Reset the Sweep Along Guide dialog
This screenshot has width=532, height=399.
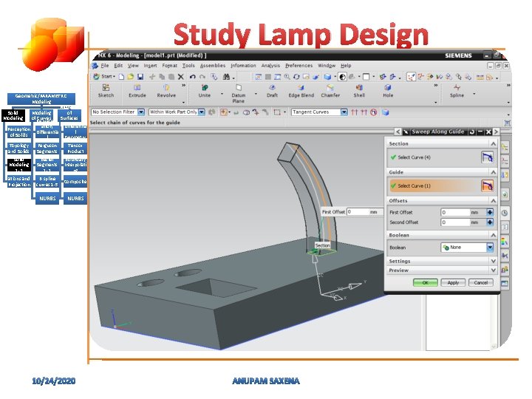tap(472, 132)
